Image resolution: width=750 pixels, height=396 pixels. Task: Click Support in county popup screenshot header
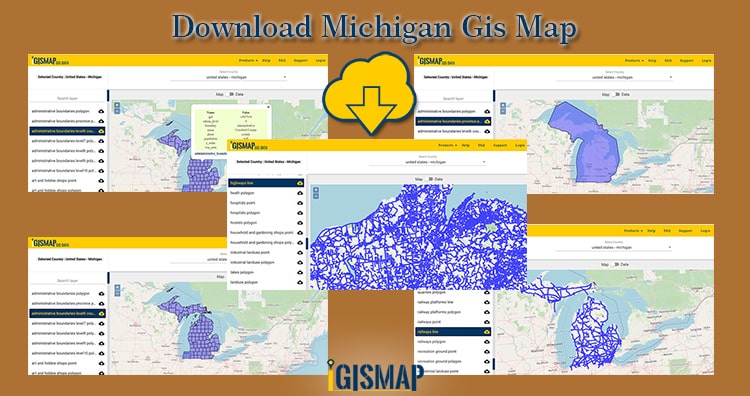click(x=300, y=61)
